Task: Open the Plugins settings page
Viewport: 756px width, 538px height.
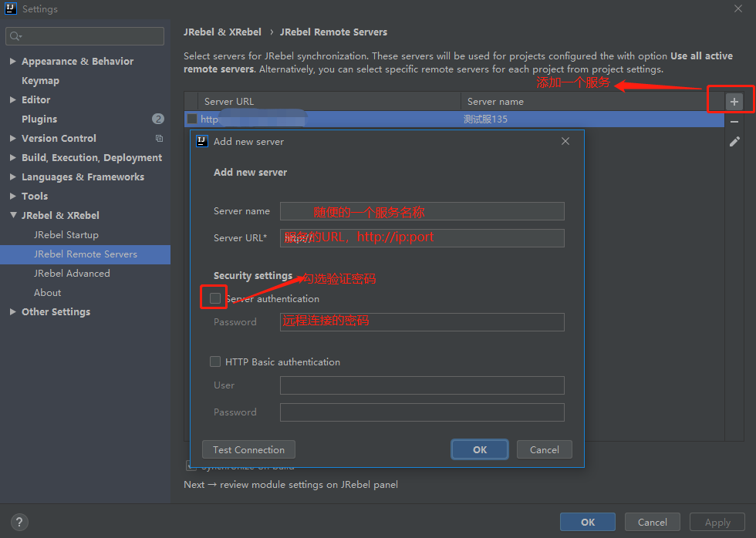Action: point(39,119)
